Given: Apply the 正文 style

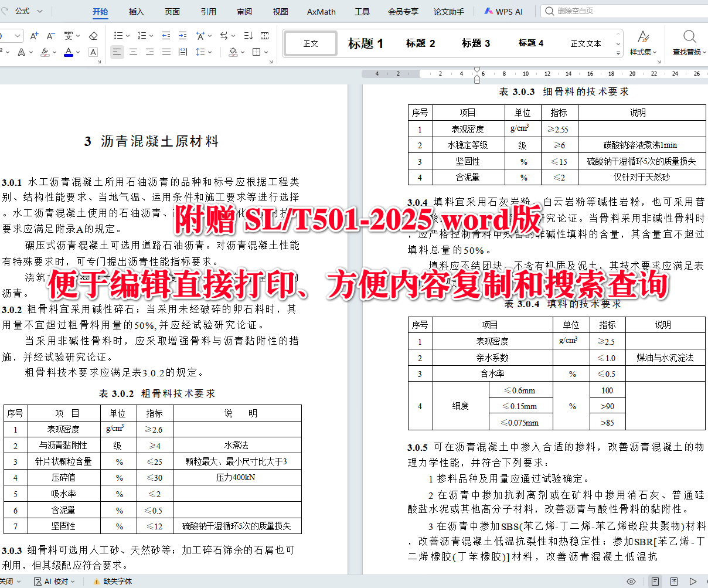Looking at the screenshot, I should (311, 43).
